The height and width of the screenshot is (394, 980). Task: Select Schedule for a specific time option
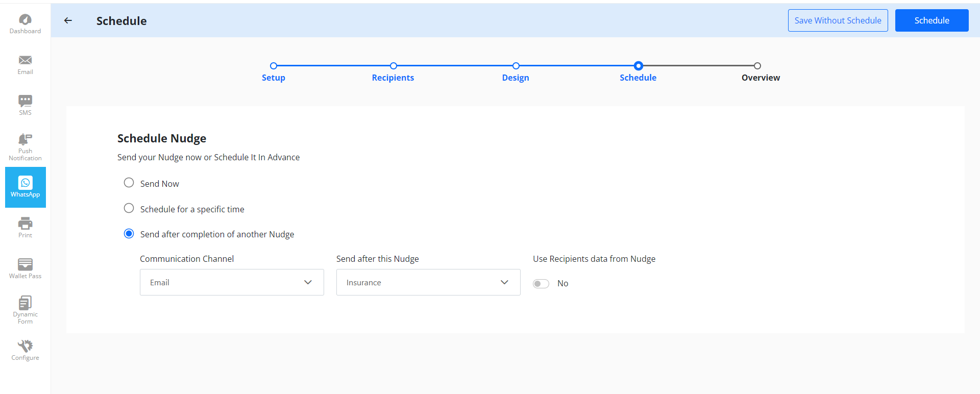(x=129, y=208)
